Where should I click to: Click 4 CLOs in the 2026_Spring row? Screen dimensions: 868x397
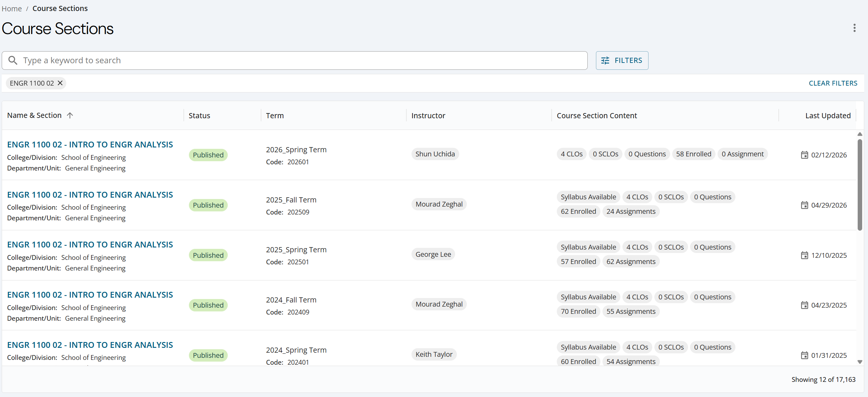(572, 154)
